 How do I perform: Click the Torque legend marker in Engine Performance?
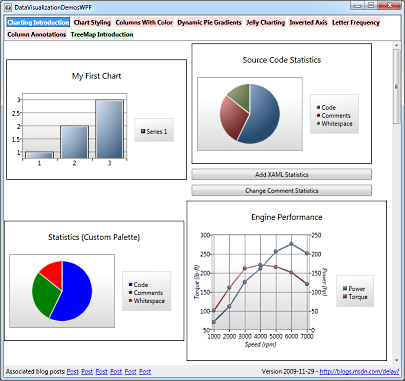345,296
